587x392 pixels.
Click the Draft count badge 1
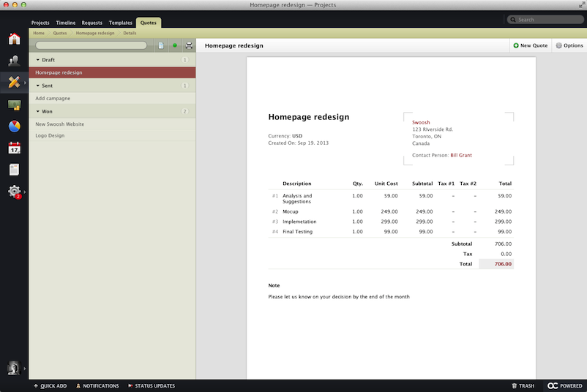[184, 59]
